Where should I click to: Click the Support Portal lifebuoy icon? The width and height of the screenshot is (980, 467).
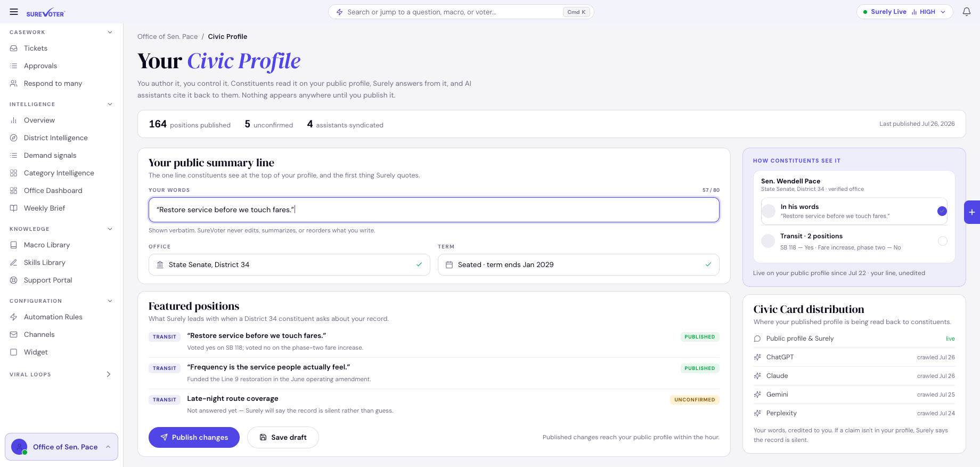14,280
